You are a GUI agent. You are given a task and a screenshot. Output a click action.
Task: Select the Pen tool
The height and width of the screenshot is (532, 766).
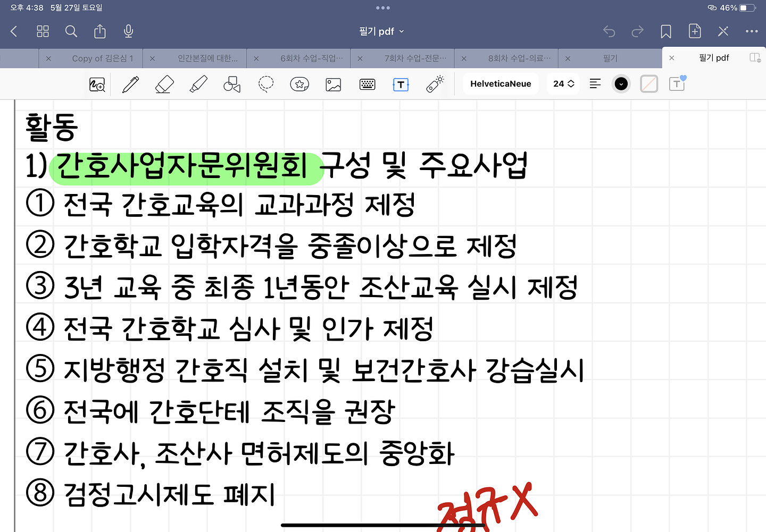[x=130, y=85]
